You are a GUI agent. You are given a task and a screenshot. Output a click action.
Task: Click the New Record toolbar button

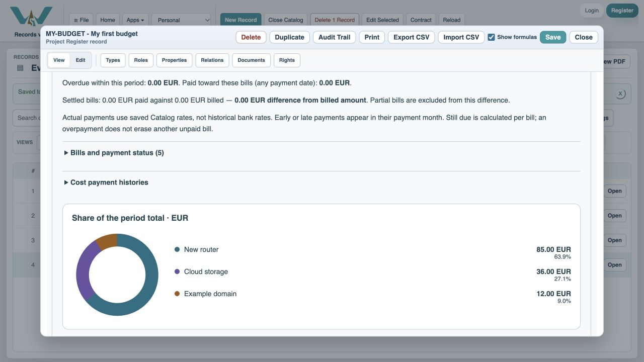(241, 20)
